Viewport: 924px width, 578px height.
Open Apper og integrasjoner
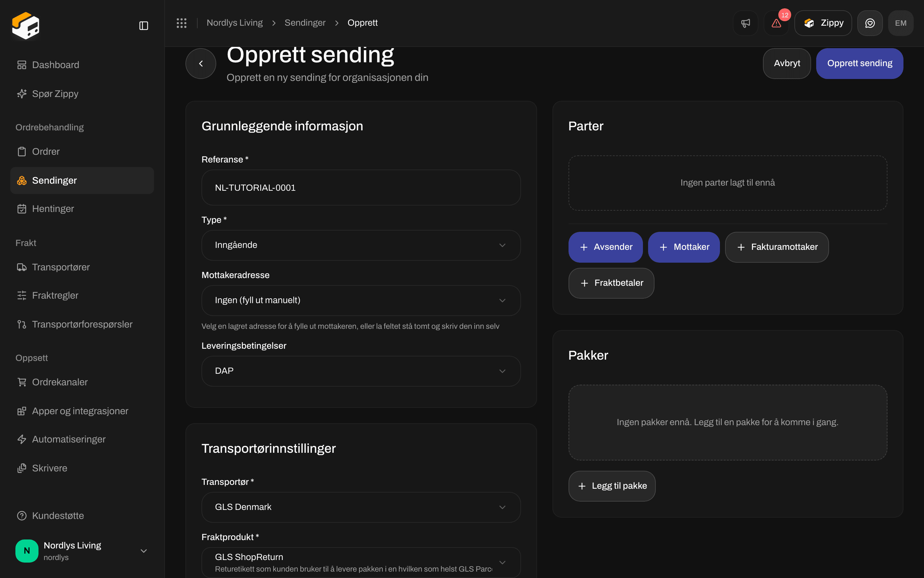[x=82, y=411]
